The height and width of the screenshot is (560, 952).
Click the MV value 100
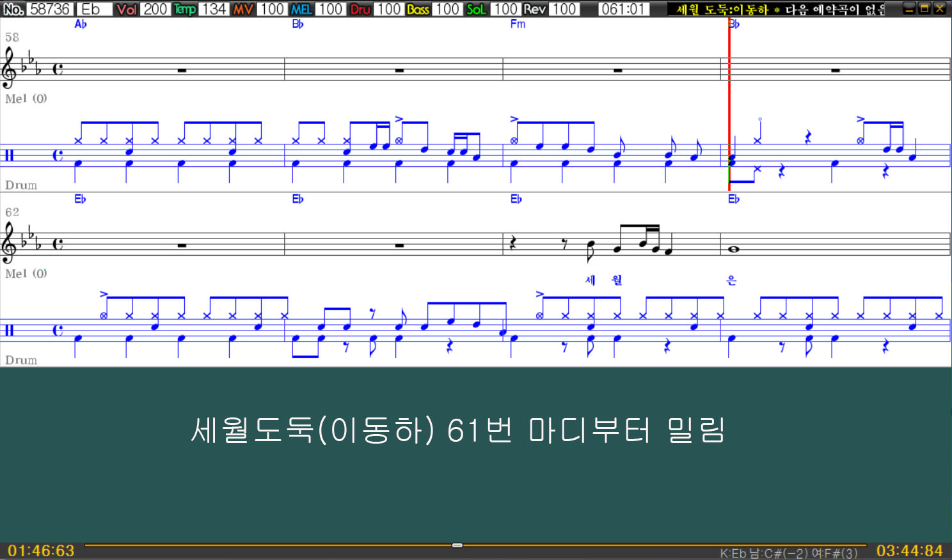pos(272,9)
